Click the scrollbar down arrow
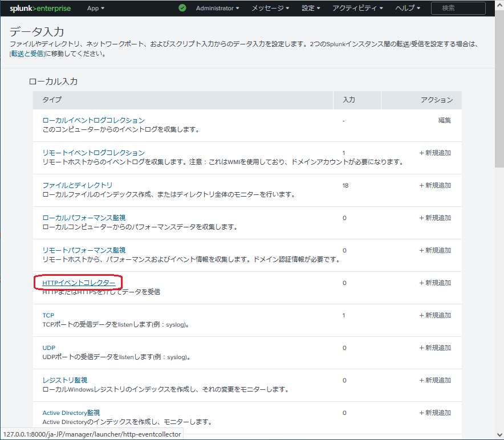 (x=499, y=435)
